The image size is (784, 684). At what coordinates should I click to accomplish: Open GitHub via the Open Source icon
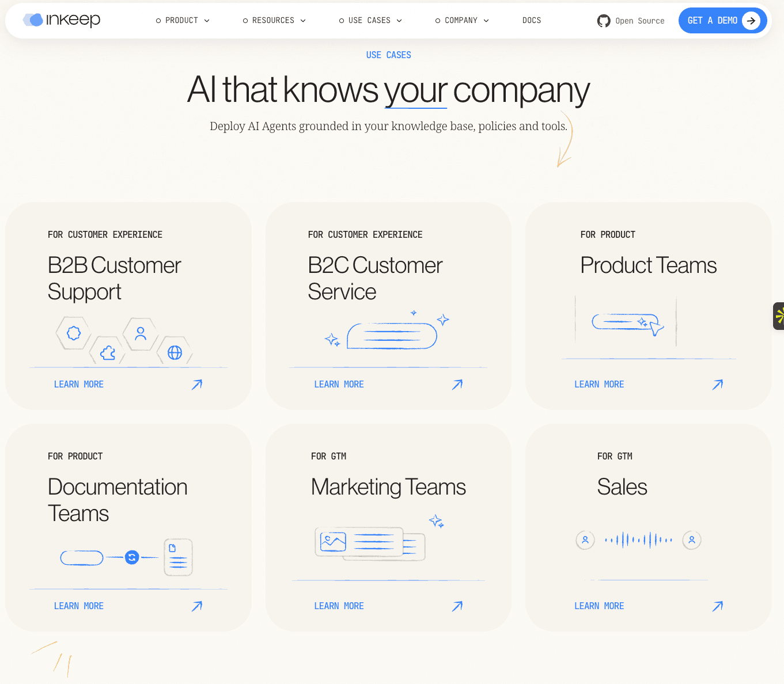click(x=603, y=21)
